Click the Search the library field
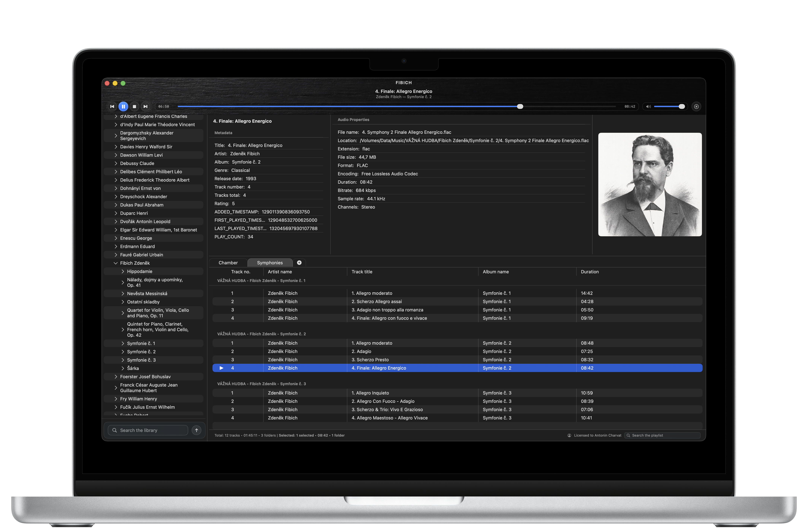Image resolution: width=808 pixels, height=532 pixels. [x=148, y=430]
